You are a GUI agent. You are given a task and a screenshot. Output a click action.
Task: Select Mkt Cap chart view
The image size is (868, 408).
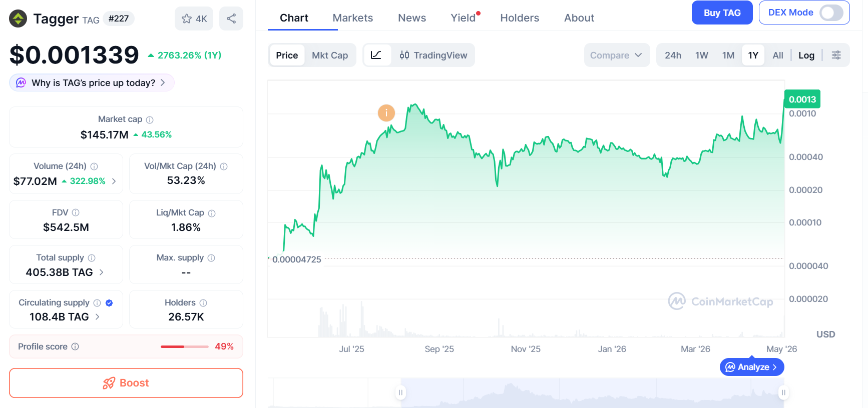(330, 55)
